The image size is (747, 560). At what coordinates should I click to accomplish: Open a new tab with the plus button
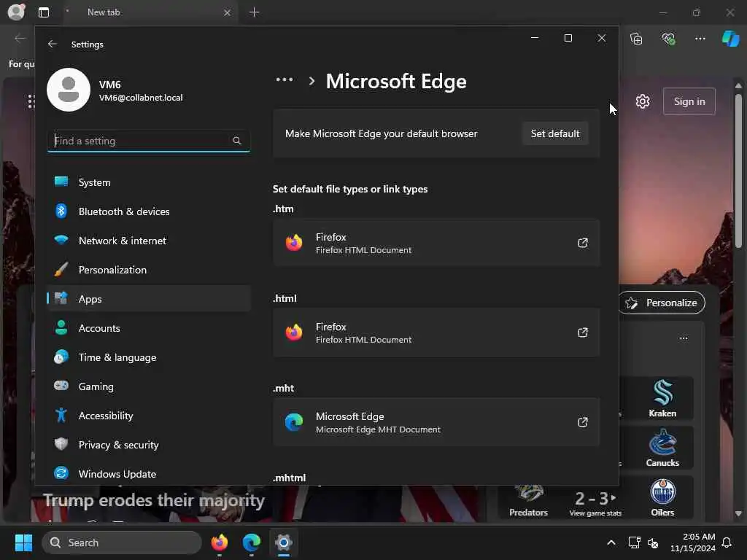pyautogui.click(x=255, y=12)
